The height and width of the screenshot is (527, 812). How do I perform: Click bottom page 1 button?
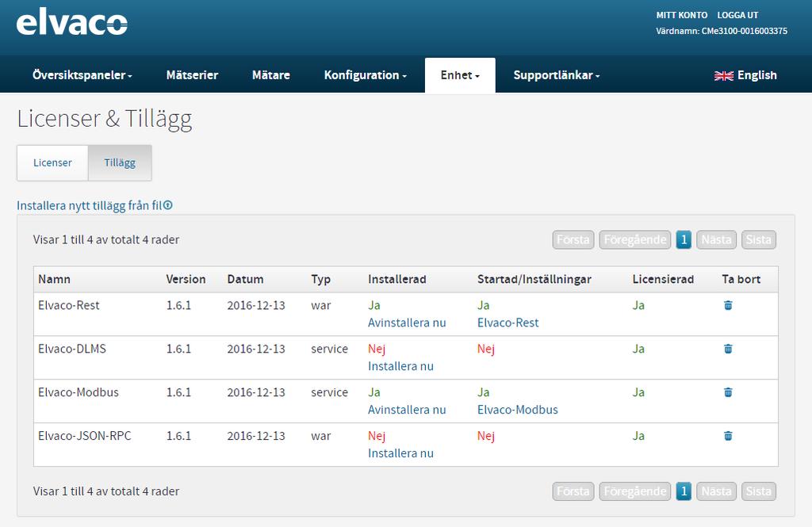pyautogui.click(x=684, y=491)
